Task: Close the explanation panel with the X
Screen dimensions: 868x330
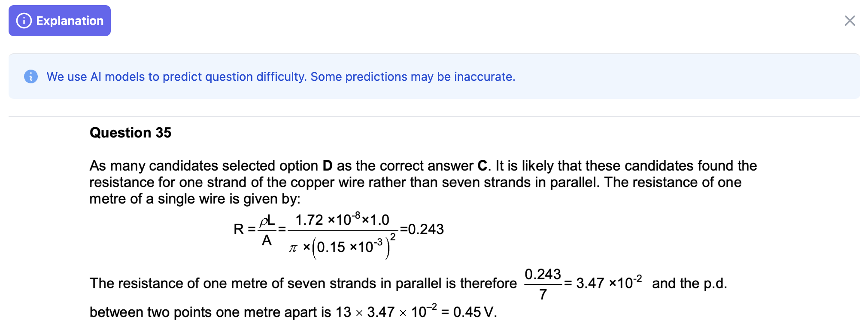Action: tap(850, 21)
